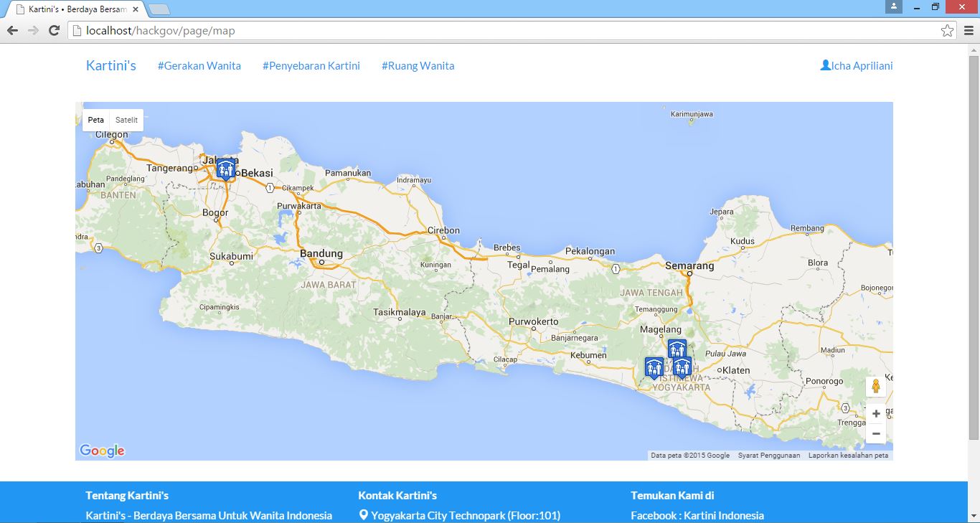Click the Pekalongan city label
The height and width of the screenshot is (523, 980).
[x=590, y=251]
